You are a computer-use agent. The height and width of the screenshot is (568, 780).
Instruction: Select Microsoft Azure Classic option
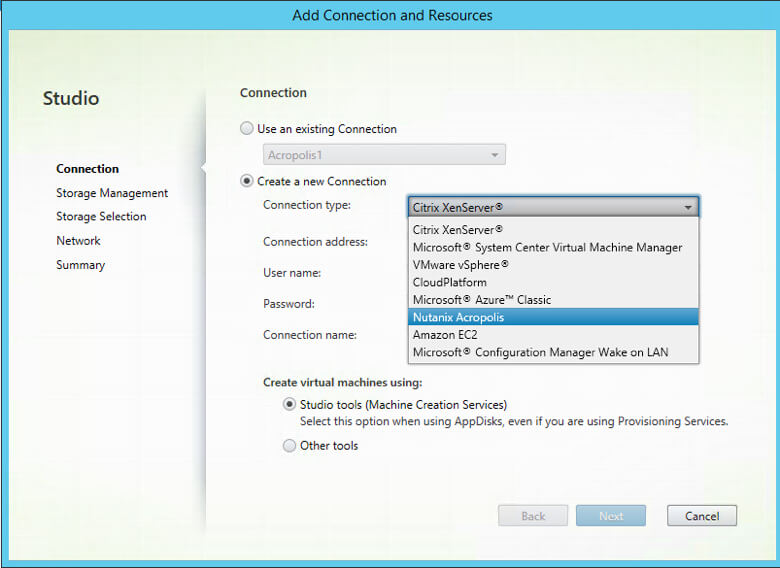click(x=482, y=300)
